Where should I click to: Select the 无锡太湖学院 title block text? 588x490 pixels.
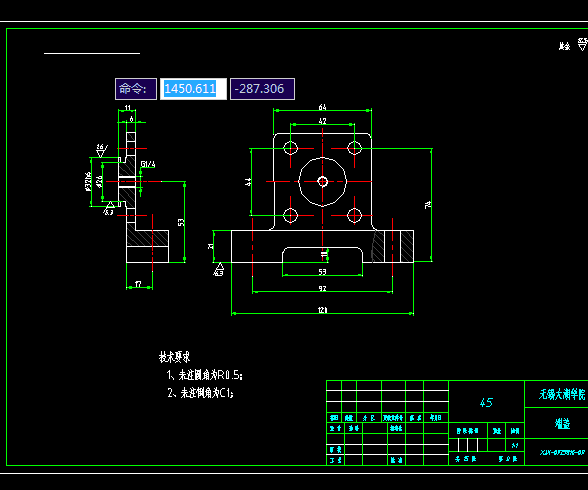coord(562,394)
